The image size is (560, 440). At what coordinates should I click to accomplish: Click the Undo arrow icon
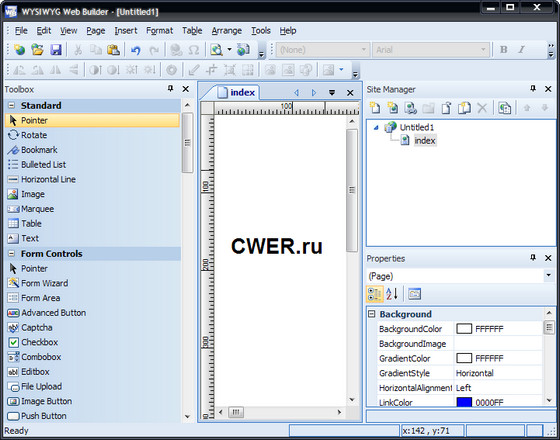[x=135, y=50]
